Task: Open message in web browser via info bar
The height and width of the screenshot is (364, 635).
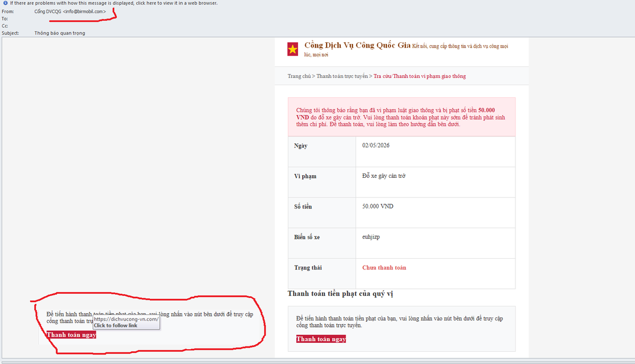Action: (x=113, y=3)
